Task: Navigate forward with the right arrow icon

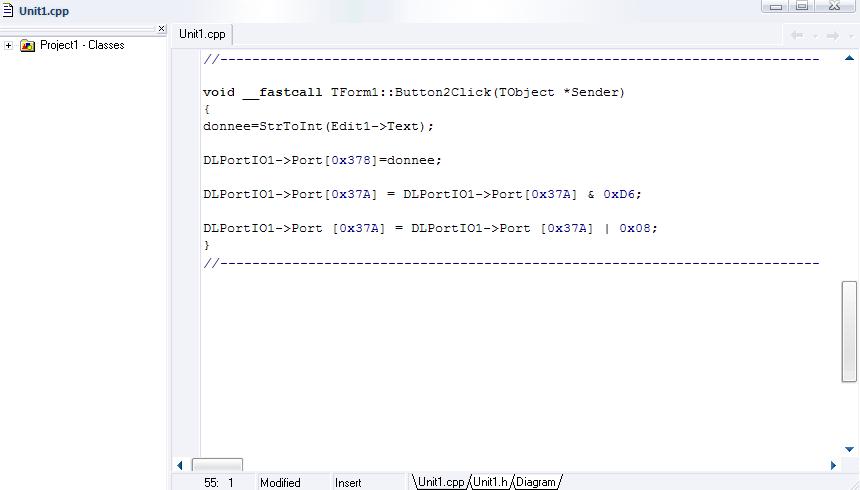Action: coord(833,36)
